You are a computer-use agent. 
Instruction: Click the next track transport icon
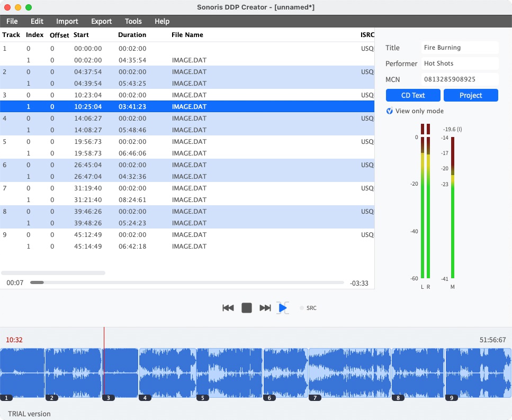pyautogui.click(x=265, y=307)
